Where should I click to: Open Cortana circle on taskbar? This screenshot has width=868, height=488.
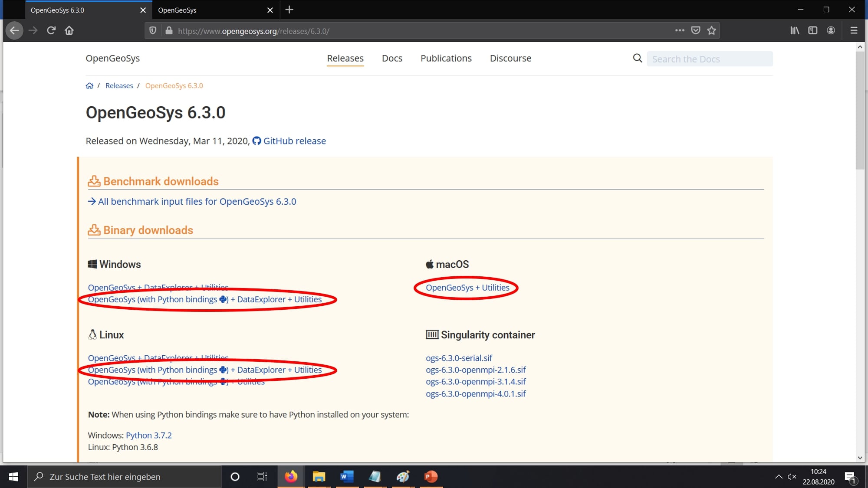pyautogui.click(x=235, y=477)
